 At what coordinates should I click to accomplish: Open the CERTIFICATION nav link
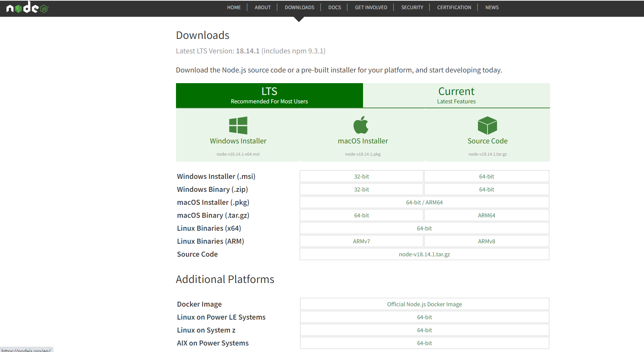pyautogui.click(x=454, y=7)
